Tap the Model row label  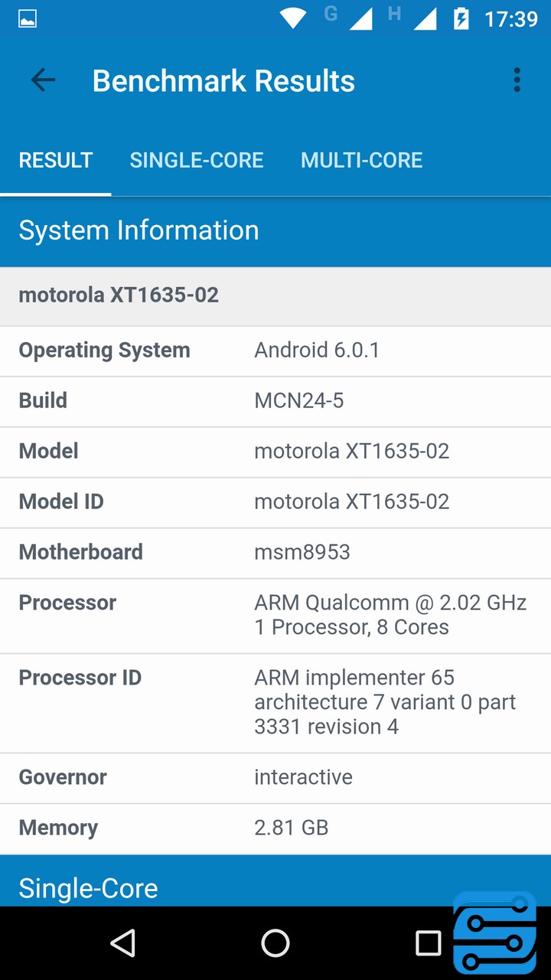pos(48,451)
